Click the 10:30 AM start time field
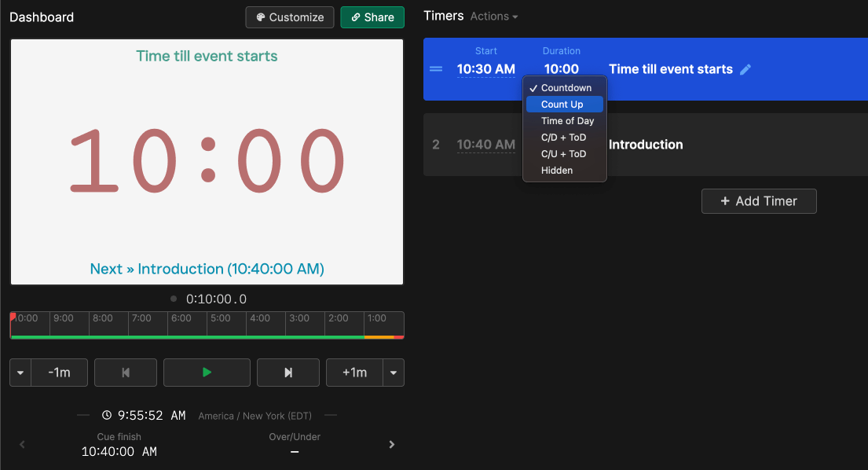868x470 pixels. coord(485,69)
